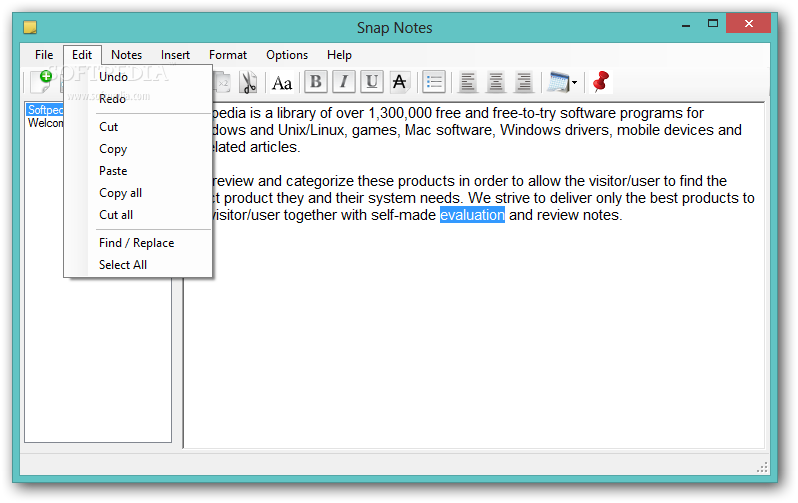
Task: Click the yellow Snap Notes title bar icon
Action: pyautogui.click(x=31, y=27)
